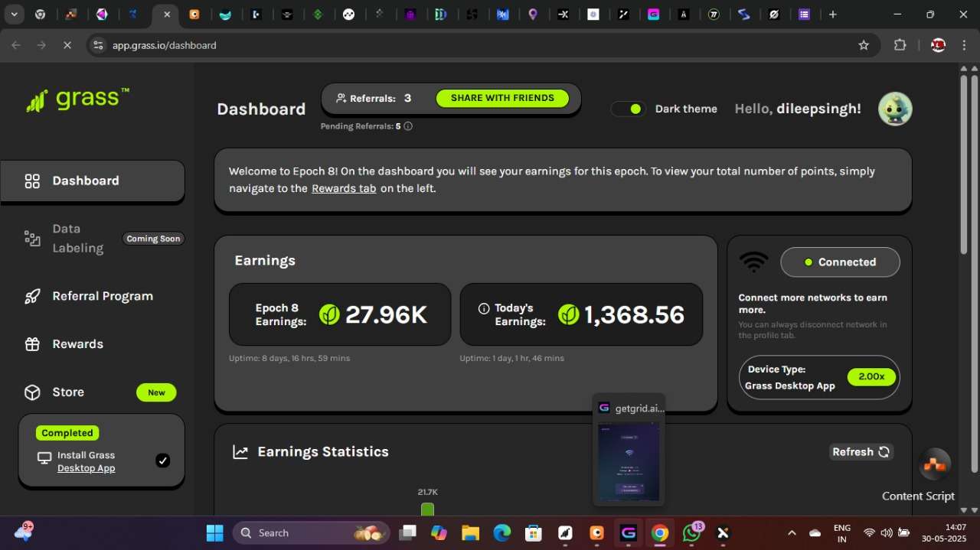980x550 pixels.
Task: Select Dashboard in the sidebar
Action: (93, 181)
